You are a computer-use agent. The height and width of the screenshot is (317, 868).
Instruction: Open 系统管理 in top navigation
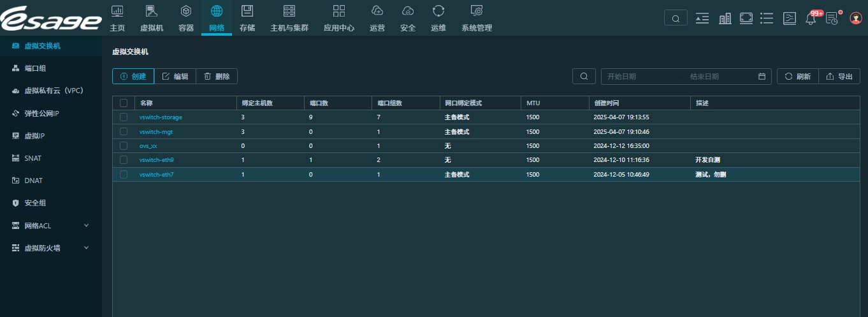click(x=477, y=18)
